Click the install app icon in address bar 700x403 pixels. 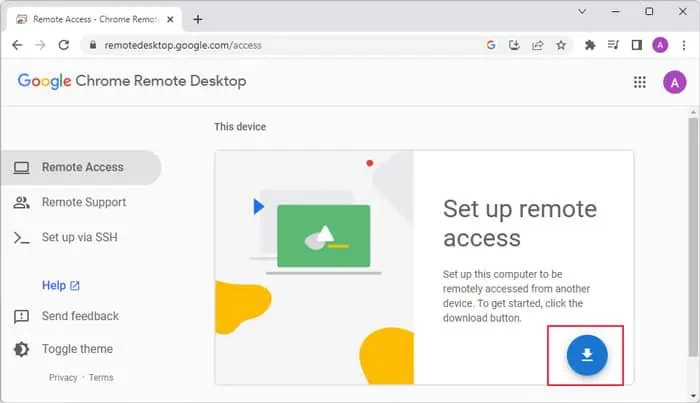514,45
